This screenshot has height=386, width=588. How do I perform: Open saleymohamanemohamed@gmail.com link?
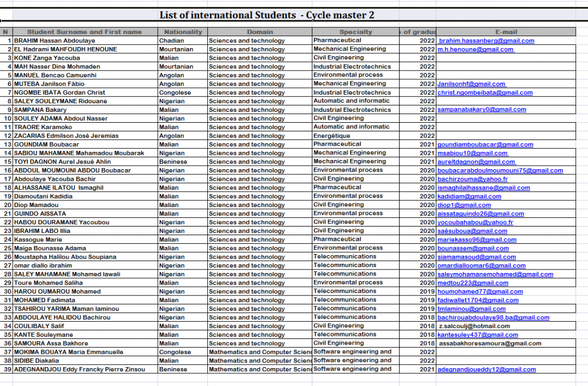click(x=496, y=274)
